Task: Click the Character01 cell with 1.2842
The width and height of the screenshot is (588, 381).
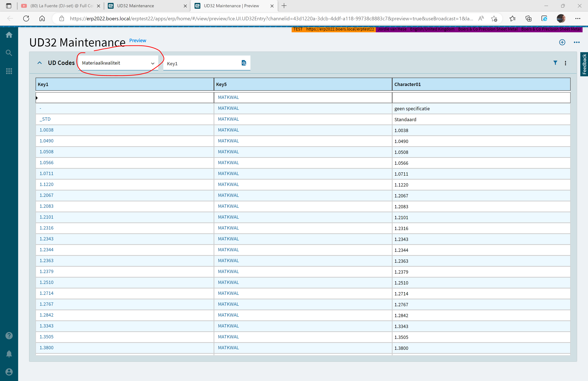Action: tap(481, 316)
